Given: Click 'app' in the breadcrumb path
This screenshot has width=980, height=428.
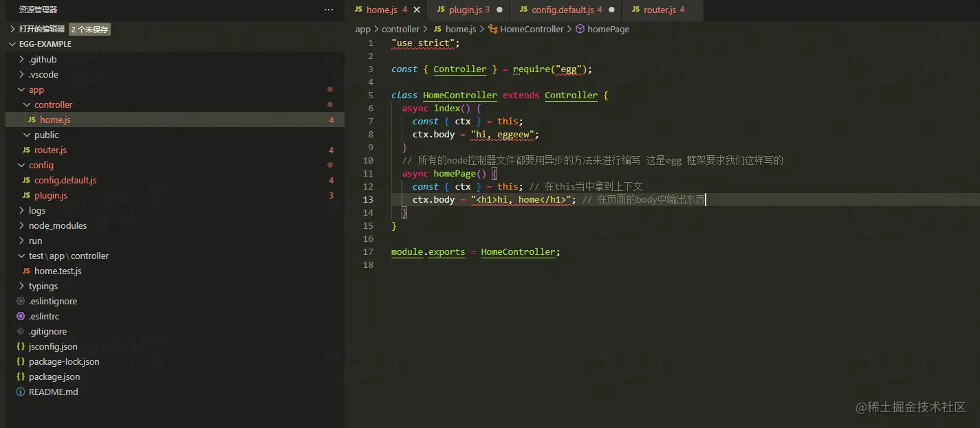Looking at the screenshot, I should click(362, 29).
